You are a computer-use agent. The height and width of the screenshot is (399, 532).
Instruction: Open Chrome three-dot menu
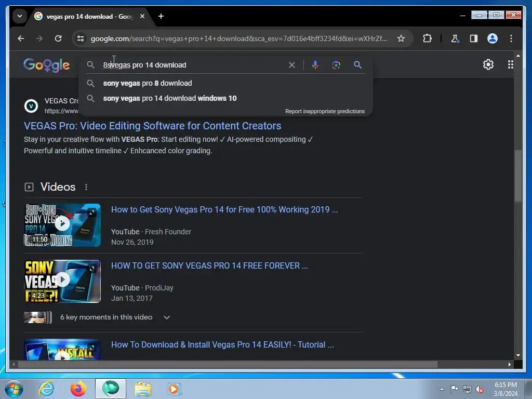[x=511, y=38]
